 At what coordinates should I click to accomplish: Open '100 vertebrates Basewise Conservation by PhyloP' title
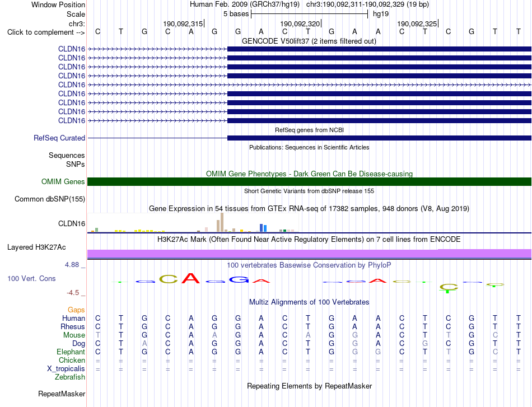(x=309, y=265)
